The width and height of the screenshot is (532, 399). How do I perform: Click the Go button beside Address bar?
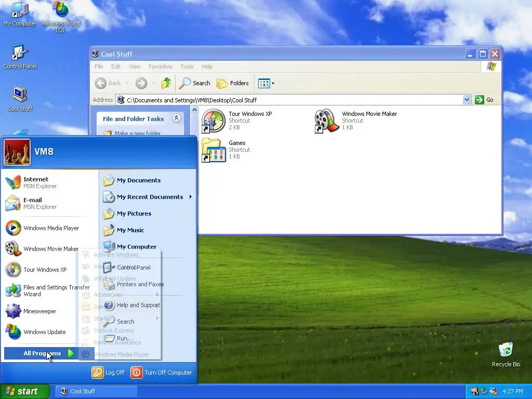click(485, 100)
